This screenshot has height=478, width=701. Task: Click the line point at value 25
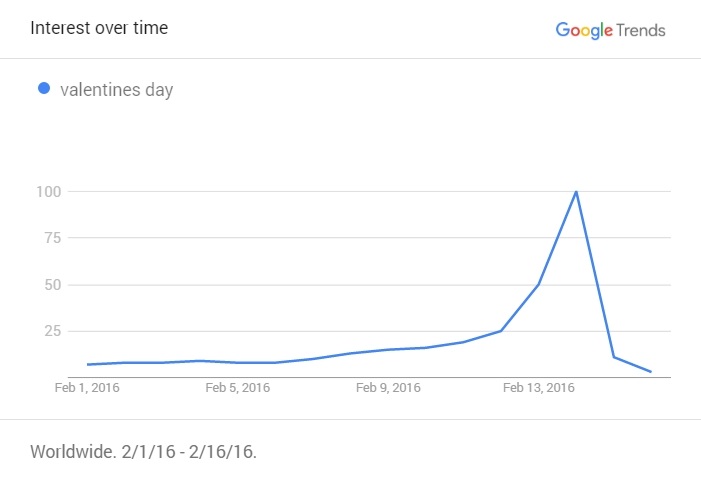[501, 331]
